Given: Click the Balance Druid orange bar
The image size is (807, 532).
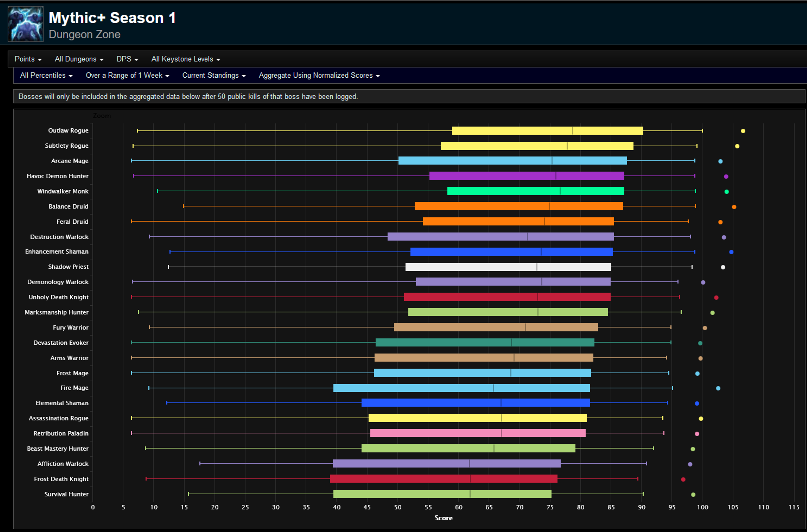Looking at the screenshot, I should (x=519, y=206).
